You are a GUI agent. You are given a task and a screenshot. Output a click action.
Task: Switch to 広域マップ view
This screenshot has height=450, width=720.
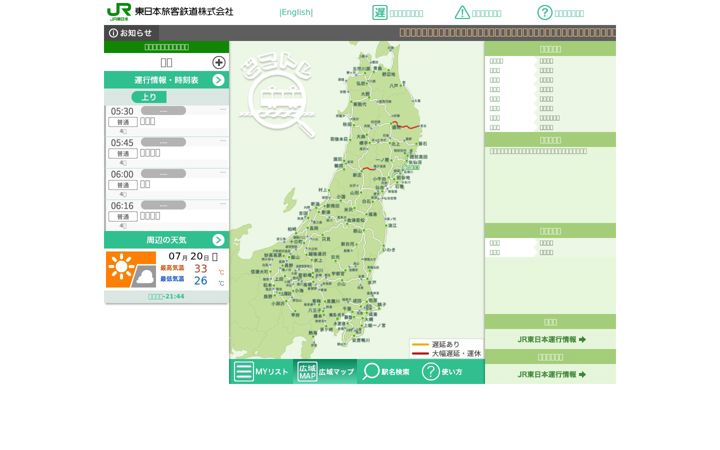[325, 371]
